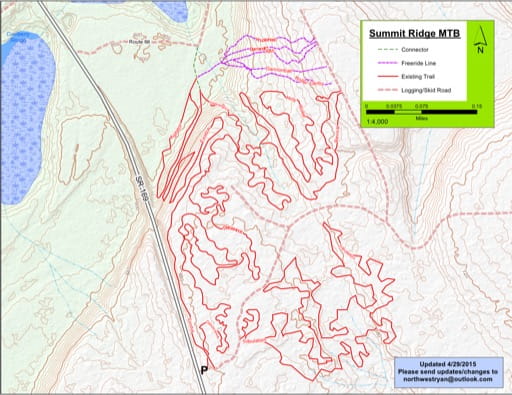
Task: Click the Updated 4/29/2015 text
Action: click(x=448, y=364)
